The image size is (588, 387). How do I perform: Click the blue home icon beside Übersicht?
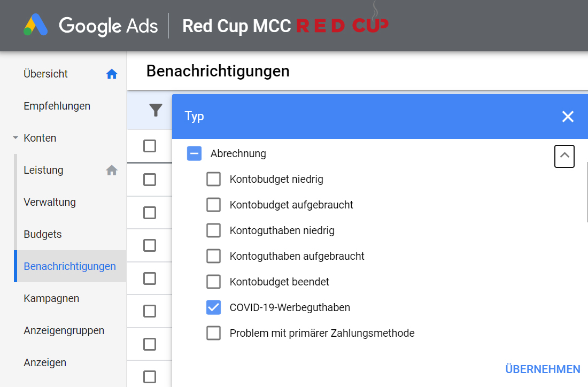(112, 74)
